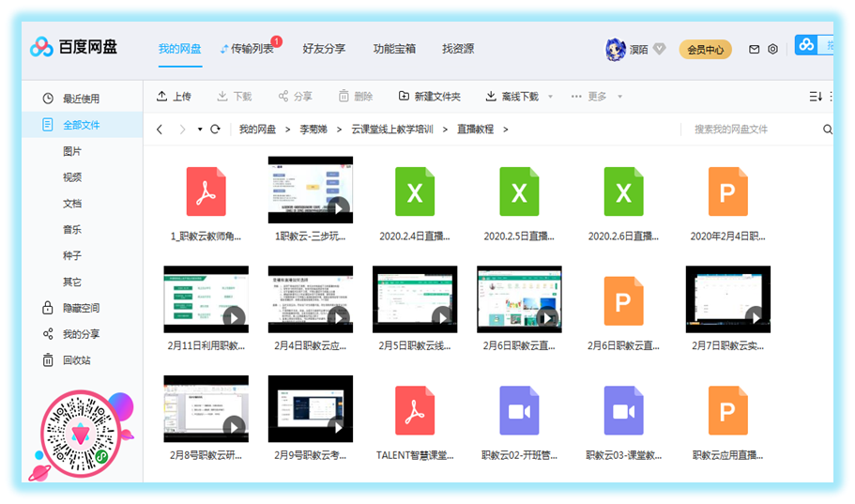Click the sort order icon
Viewport: 855px width, 504px height.
coord(816,97)
